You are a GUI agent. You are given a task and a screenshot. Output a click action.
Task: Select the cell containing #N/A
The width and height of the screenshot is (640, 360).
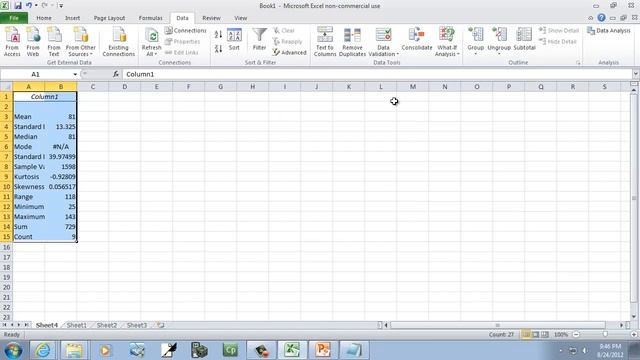(x=61, y=147)
